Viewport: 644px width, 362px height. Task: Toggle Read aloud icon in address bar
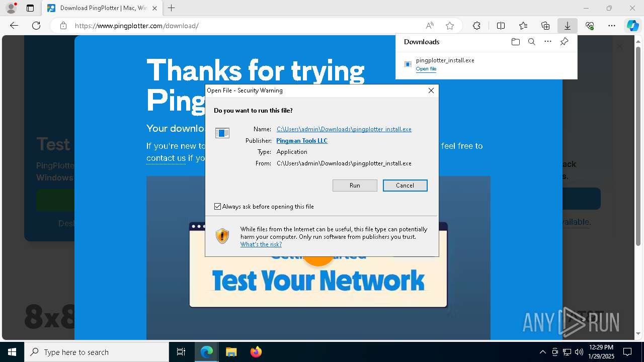430,26
